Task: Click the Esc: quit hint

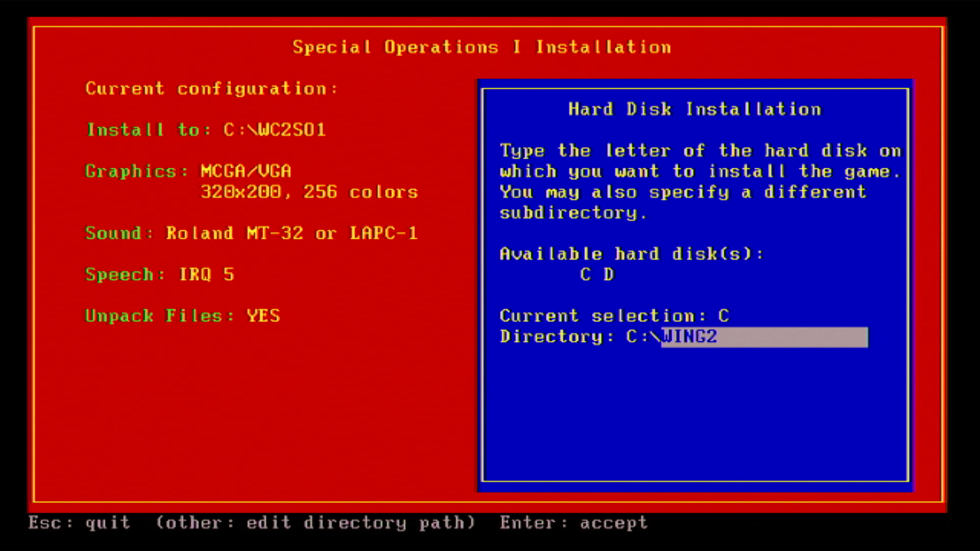Action: [x=79, y=523]
